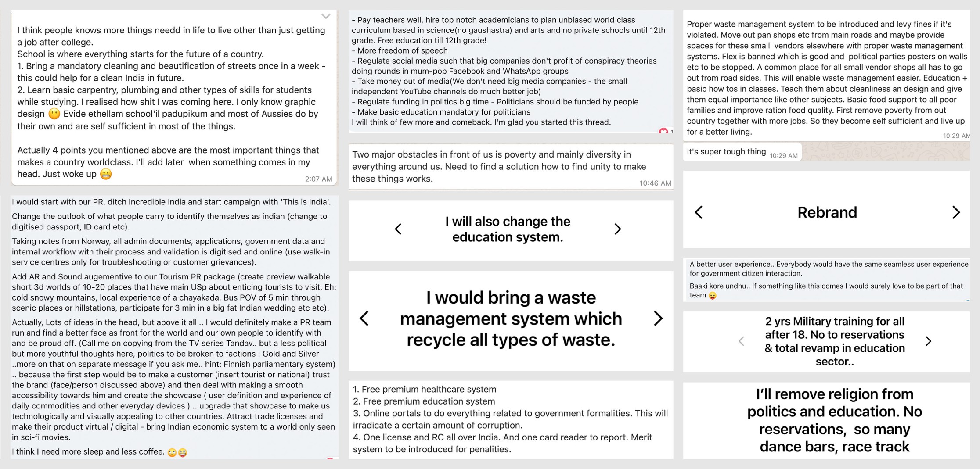Click the 'I'll remove religion from politics' card

[826, 420]
